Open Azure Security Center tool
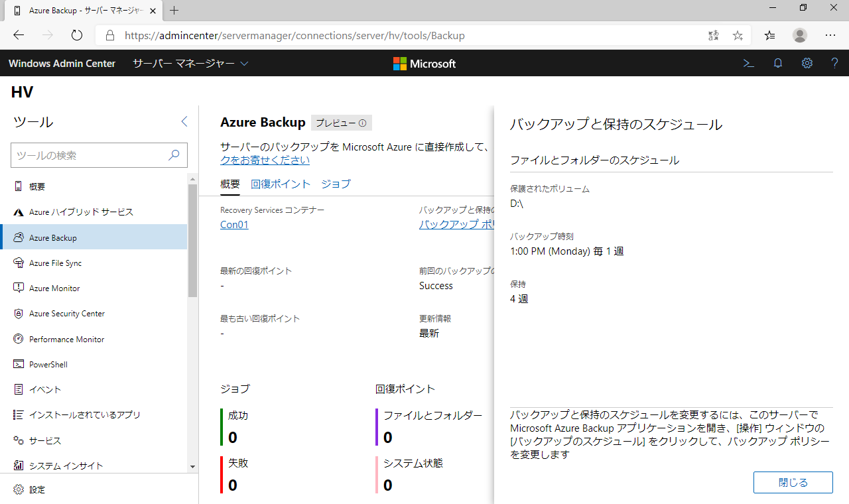This screenshot has width=849, height=504. pyautogui.click(x=94, y=314)
